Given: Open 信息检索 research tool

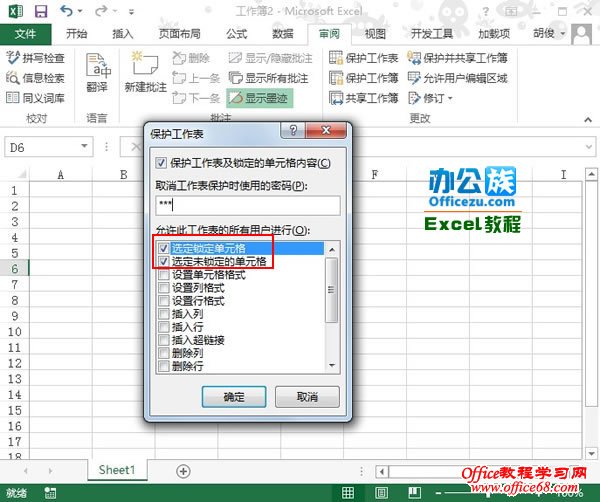Looking at the screenshot, I should (x=35, y=78).
